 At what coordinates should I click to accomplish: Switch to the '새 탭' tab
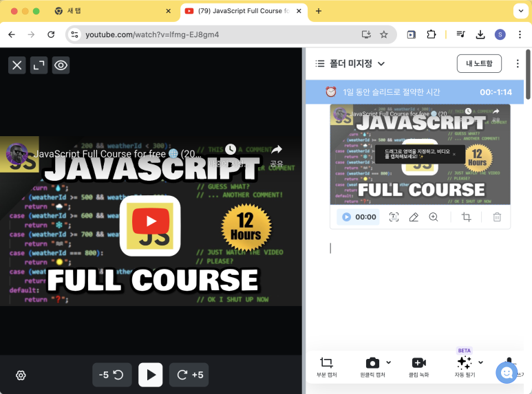coord(112,11)
